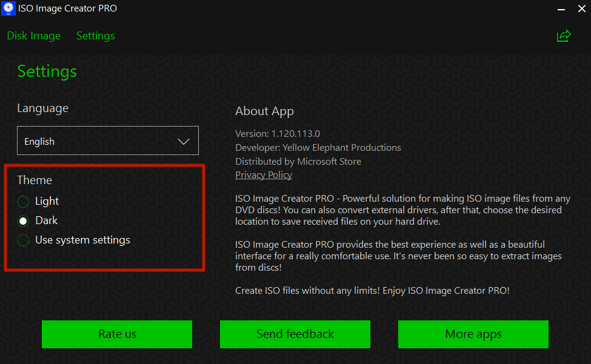Click the ISO Image Creator app icon
The image size is (591, 364).
(x=8, y=8)
